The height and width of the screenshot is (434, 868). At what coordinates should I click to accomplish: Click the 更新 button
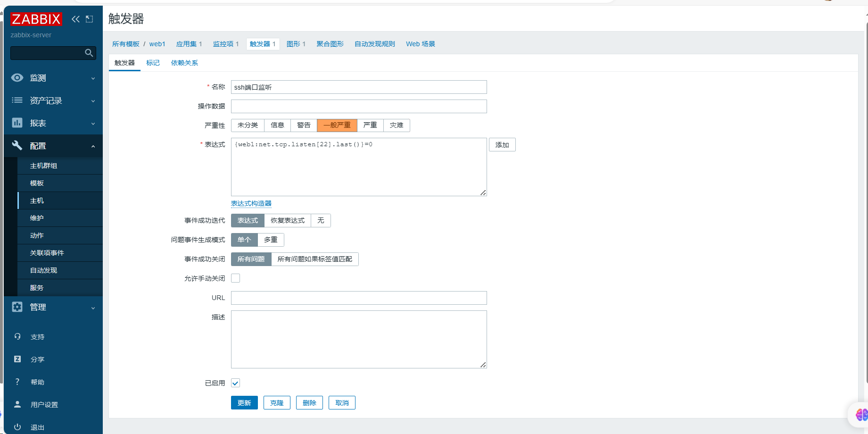pyautogui.click(x=244, y=403)
